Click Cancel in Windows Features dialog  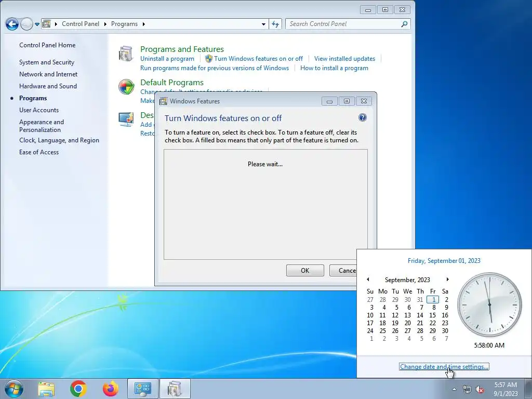coord(343,270)
